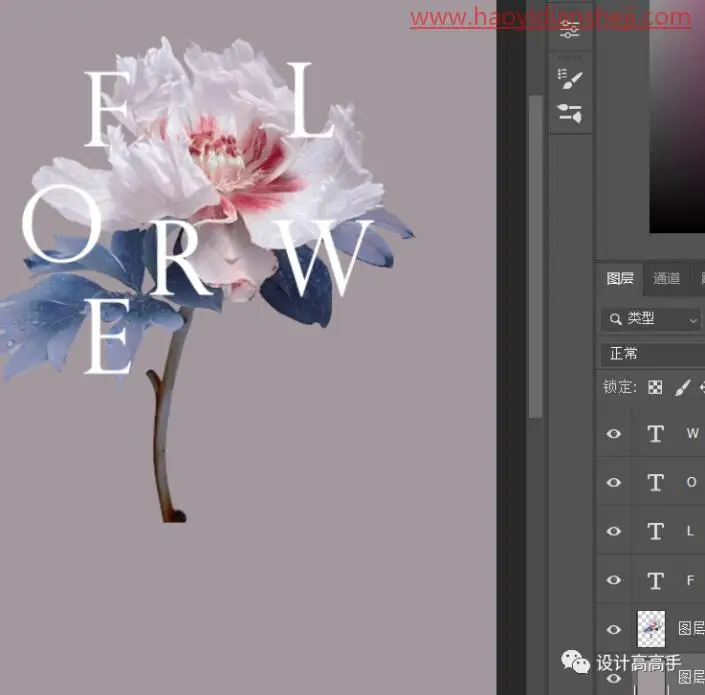Click the flower layer thumbnail
The height and width of the screenshot is (695, 705).
click(x=651, y=628)
